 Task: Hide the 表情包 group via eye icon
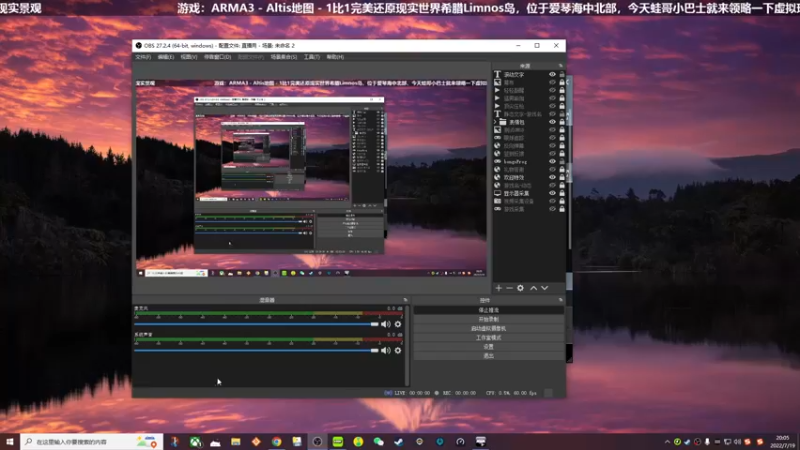coord(552,122)
